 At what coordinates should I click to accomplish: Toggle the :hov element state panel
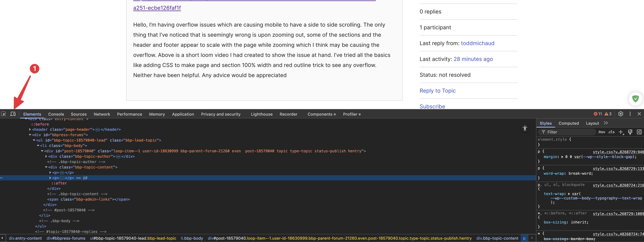tap(601, 132)
